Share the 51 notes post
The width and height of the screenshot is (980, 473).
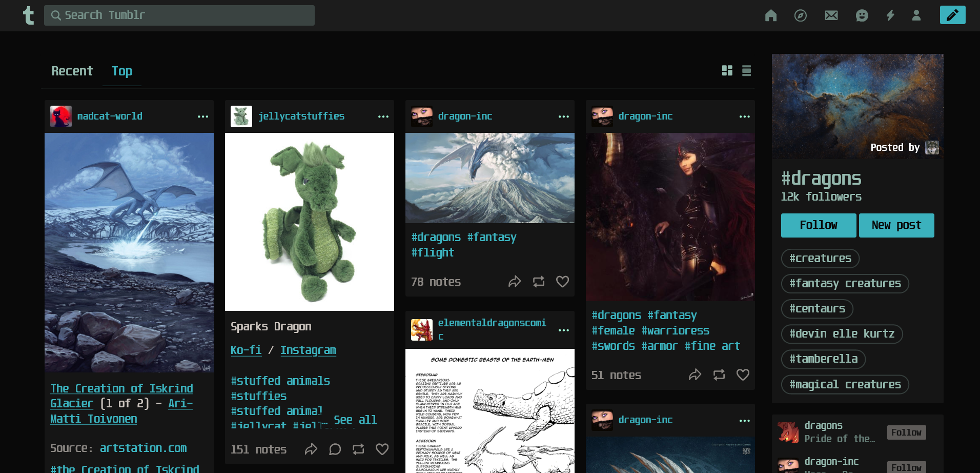[x=695, y=375]
